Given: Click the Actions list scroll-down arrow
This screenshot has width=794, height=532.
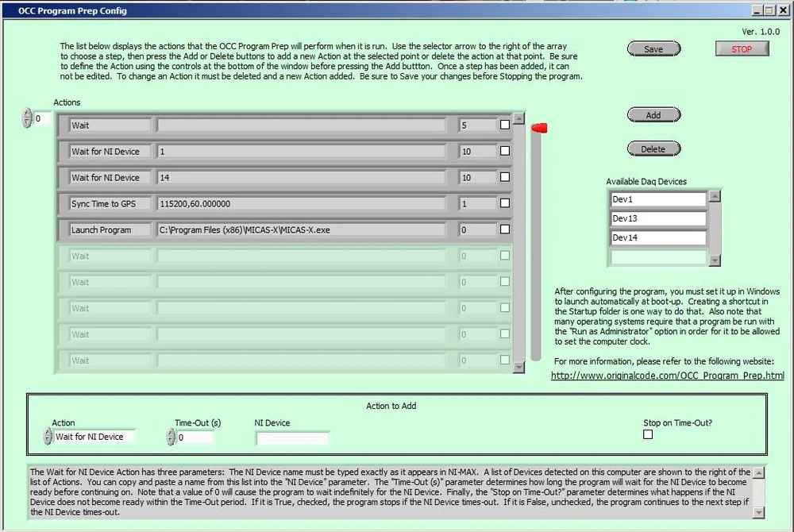Looking at the screenshot, I should pyautogui.click(x=518, y=366).
